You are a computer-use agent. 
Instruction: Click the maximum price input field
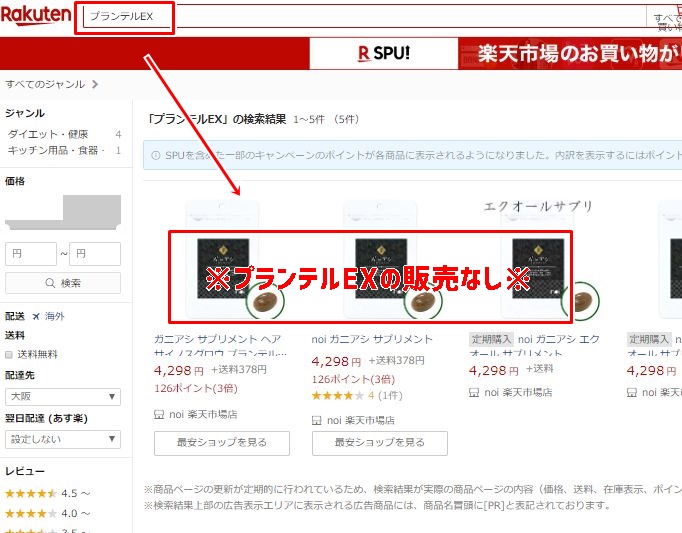95,254
